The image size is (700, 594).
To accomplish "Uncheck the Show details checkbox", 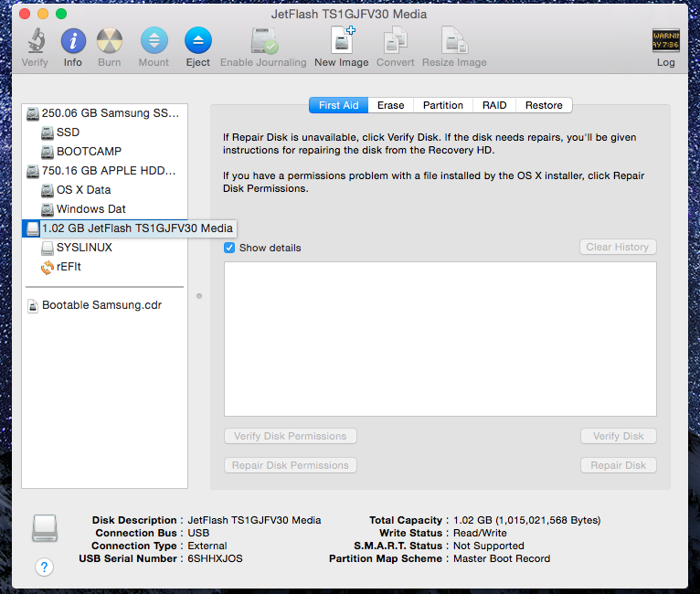I will [229, 248].
